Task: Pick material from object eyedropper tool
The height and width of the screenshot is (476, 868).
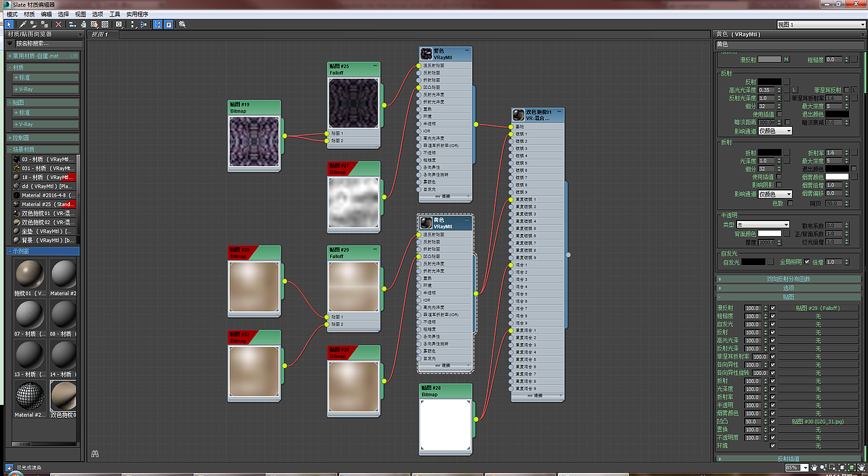Action: point(23,24)
